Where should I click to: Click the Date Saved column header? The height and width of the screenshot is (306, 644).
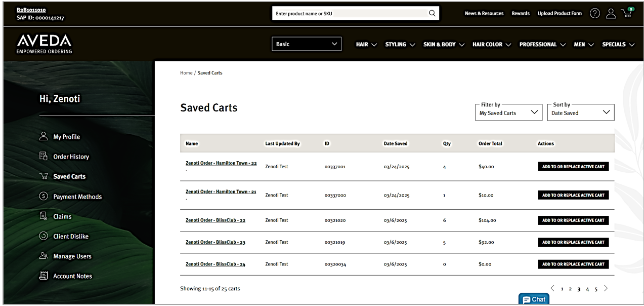click(x=395, y=143)
